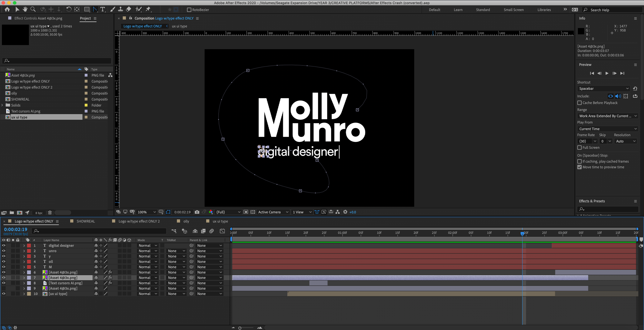
Task: Select the Pen tool in toolbar
Action: point(95,10)
